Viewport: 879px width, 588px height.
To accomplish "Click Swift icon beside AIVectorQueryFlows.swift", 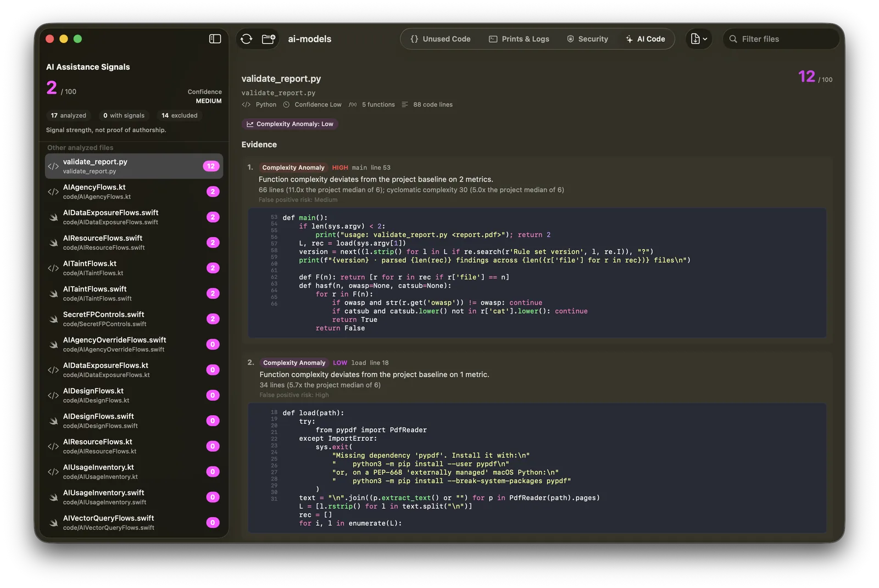I will (53, 523).
